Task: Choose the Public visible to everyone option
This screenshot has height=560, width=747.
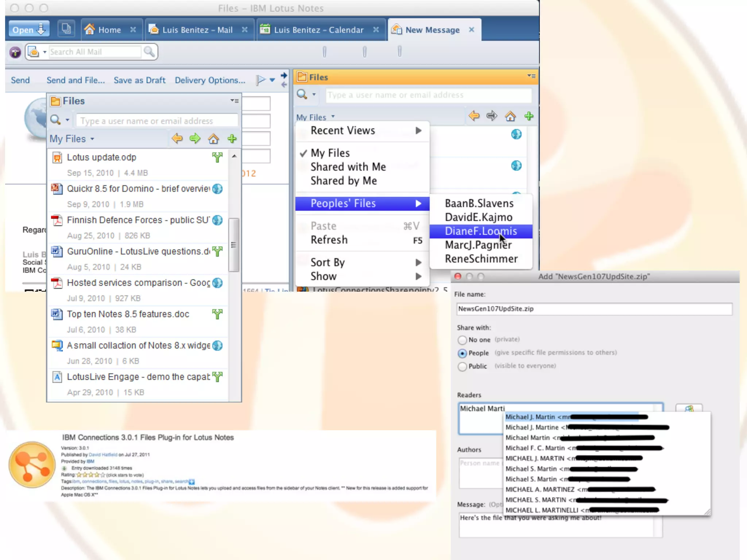Action: click(x=462, y=366)
